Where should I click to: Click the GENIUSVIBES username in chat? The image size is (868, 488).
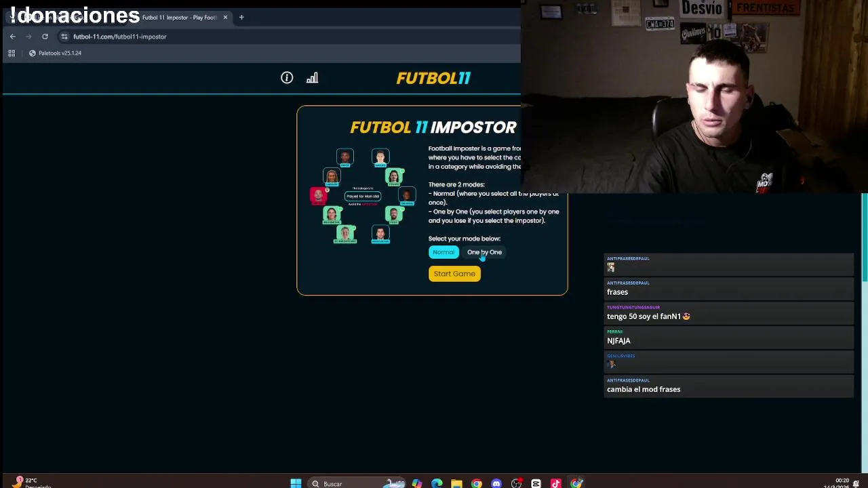click(x=620, y=356)
